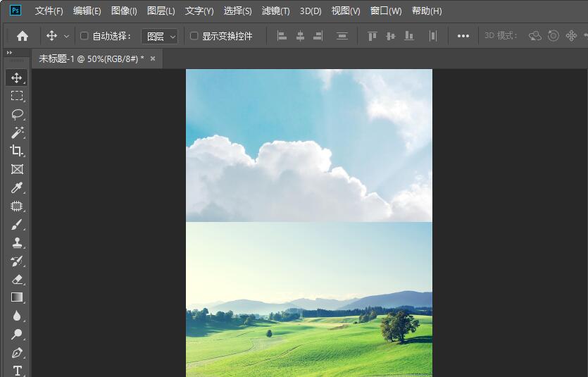Align bottom edges button
Screen dimensions: 588x377
[408, 36]
